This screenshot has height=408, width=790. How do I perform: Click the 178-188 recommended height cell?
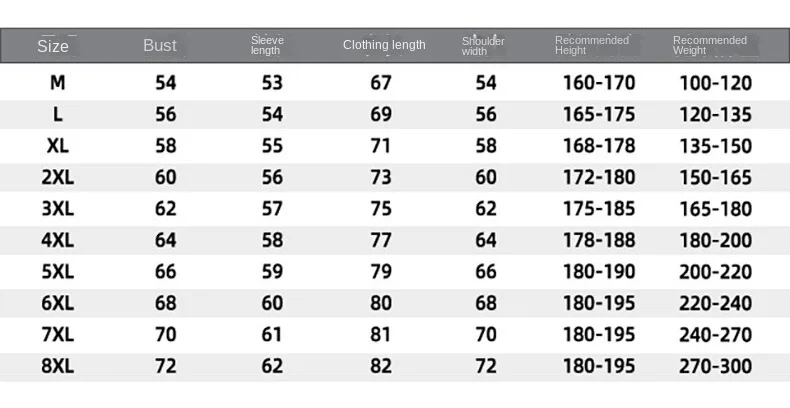coord(598,241)
